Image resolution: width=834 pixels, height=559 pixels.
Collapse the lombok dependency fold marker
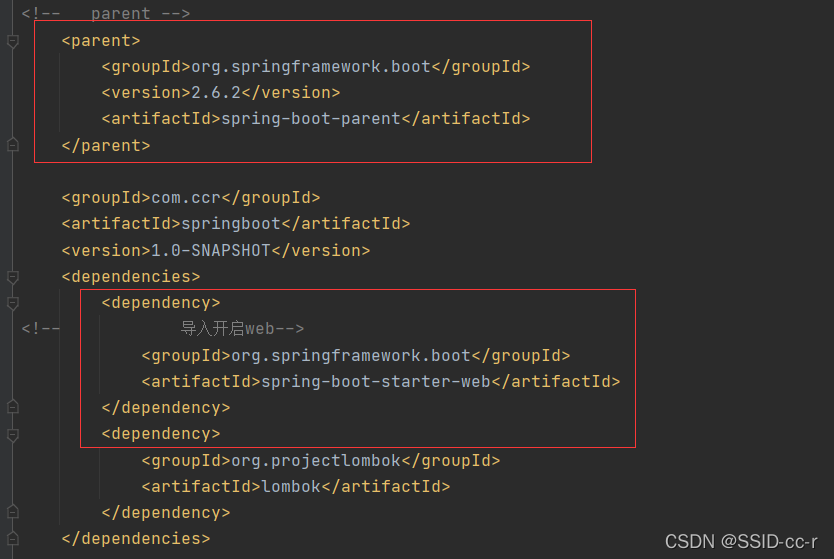coord(13,435)
